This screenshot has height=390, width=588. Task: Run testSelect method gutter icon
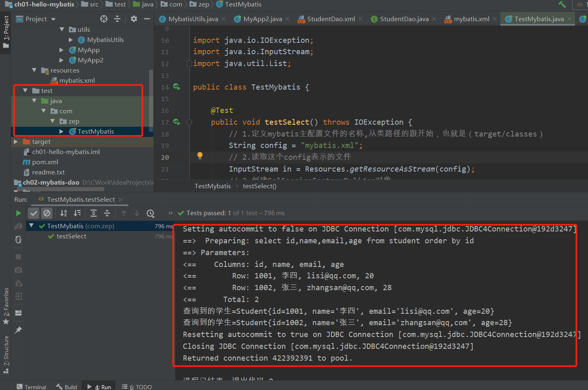pos(177,122)
